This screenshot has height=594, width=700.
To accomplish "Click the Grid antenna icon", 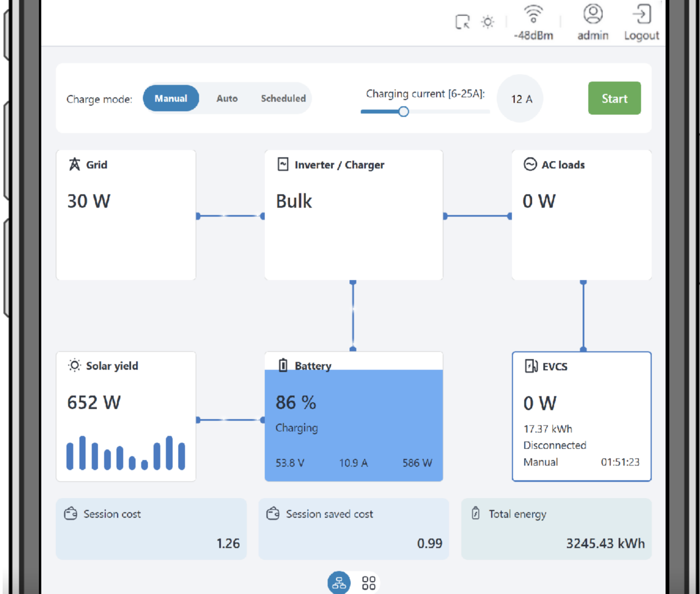I will point(74,164).
